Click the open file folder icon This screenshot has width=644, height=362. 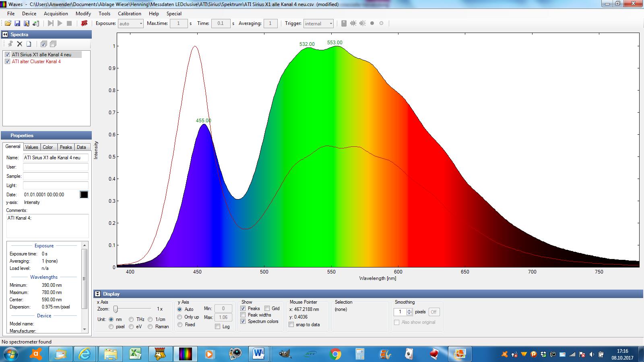tap(8, 23)
